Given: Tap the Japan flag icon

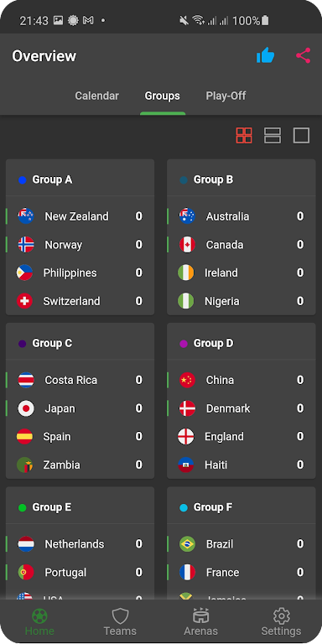Looking at the screenshot, I should [x=26, y=408].
